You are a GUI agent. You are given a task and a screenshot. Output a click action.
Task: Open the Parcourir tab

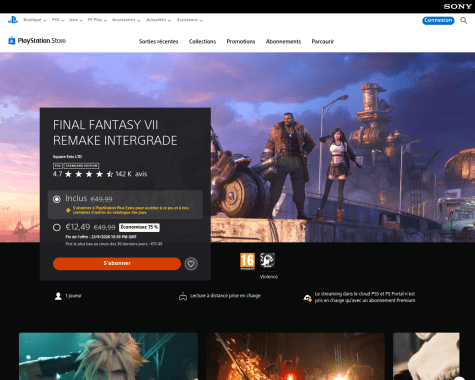tap(322, 42)
